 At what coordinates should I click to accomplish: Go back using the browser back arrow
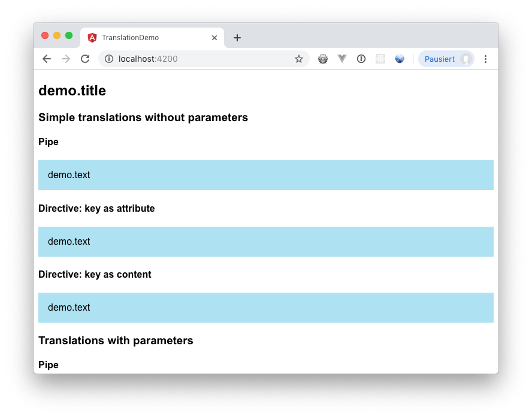[47, 59]
